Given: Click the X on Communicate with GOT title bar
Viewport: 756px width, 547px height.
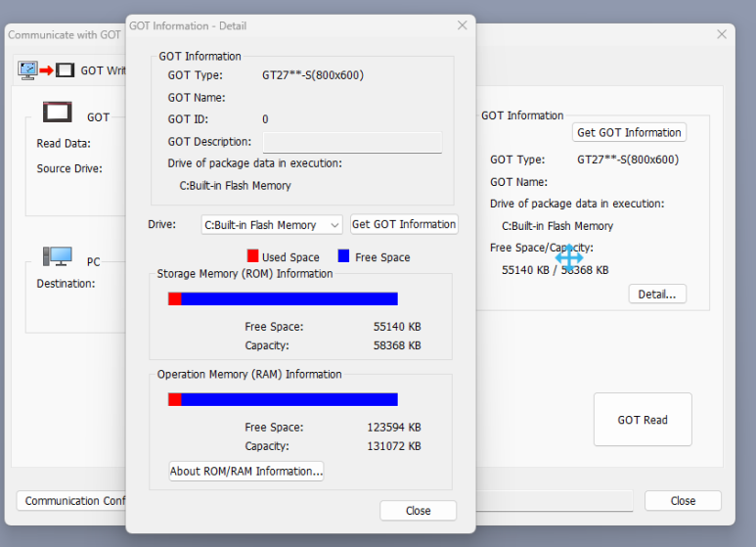Looking at the screenshot, I should tap(722, 34).
